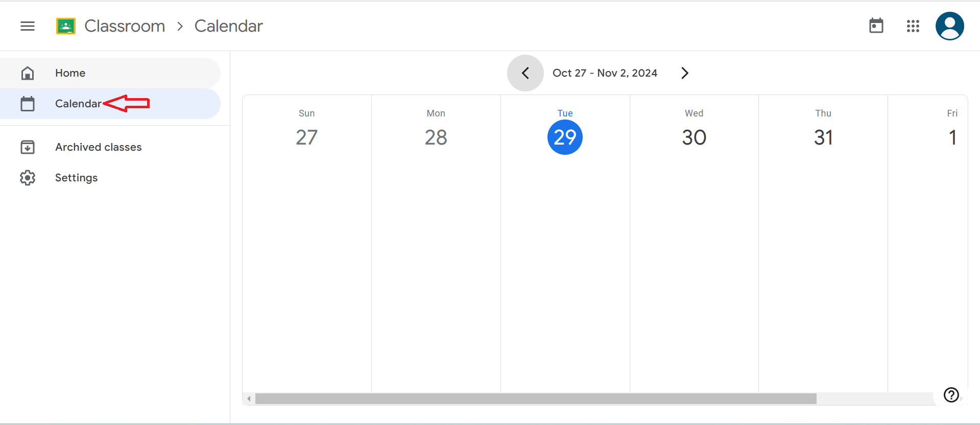Screen dimensions: 980x425
Task: Click the profile avatar icon
Action: (x=949, y=26)
